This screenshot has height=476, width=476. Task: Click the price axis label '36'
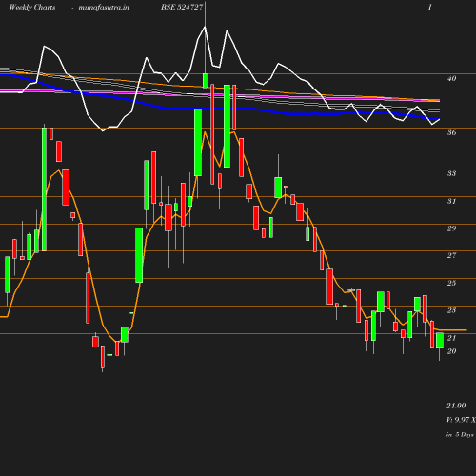[x=451, y=132]
